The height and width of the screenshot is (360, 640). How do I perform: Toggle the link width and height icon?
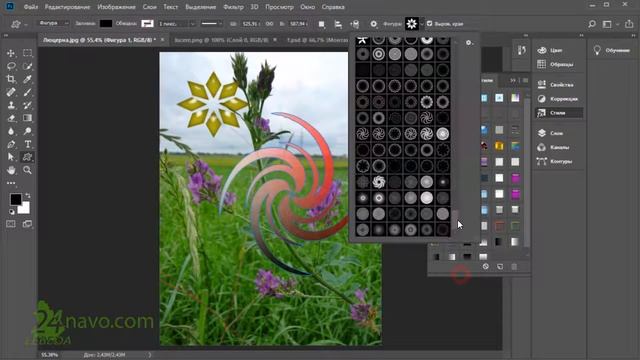pyautogui.click(x=269, y=24)
